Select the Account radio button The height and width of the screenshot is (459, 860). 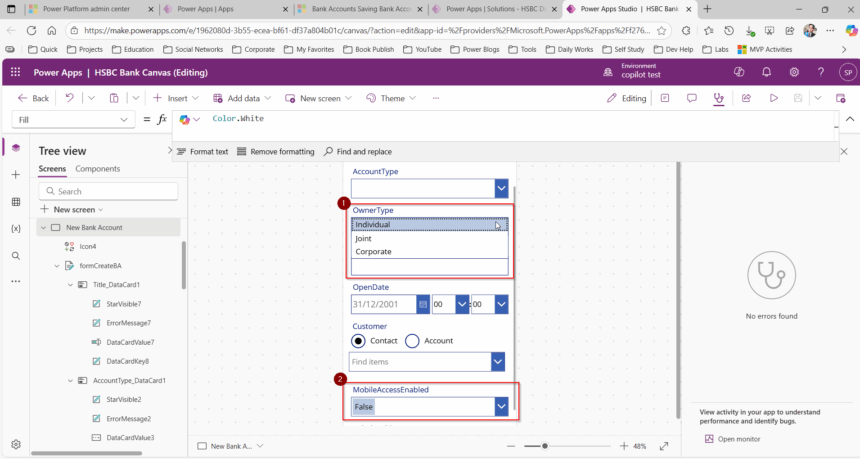[x=413, y=341]
